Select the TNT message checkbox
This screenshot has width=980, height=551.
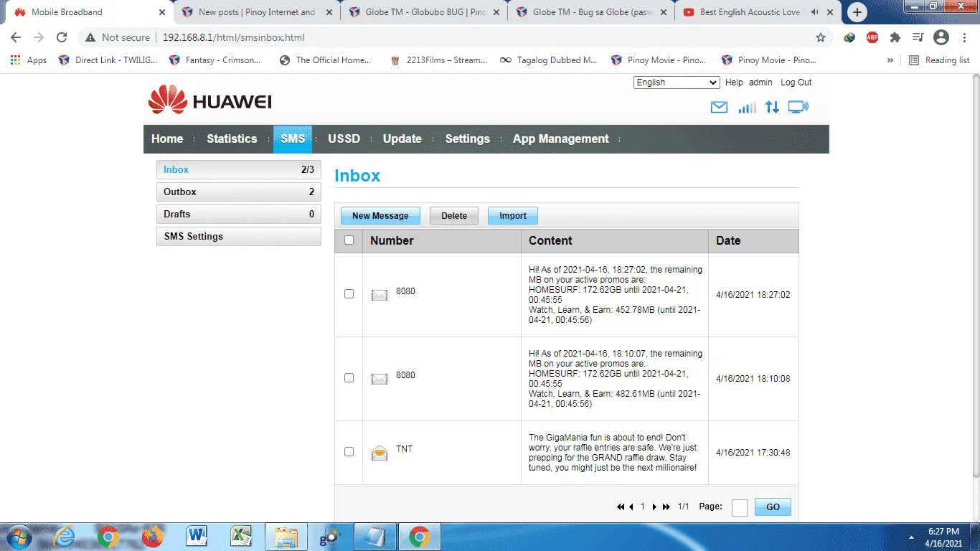[x=349, y=452]
